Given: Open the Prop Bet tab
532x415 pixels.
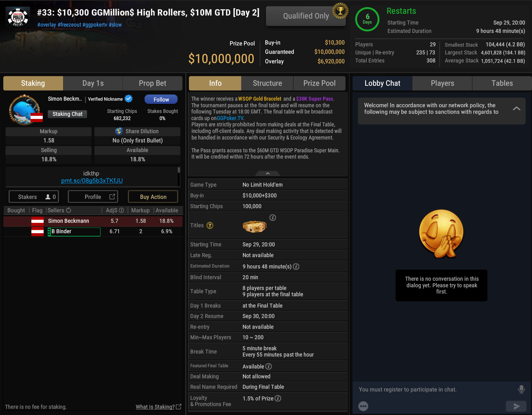Looking at the screenshot, I should pyautogui.click(x=152, y=83).
